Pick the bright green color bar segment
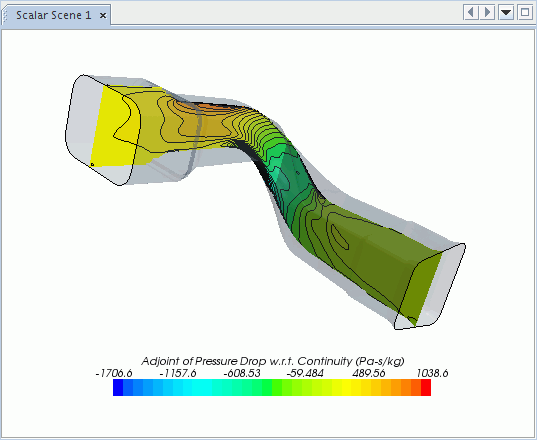Image resolution: width=537 pixels, height=440 pixels. (277, 388)
